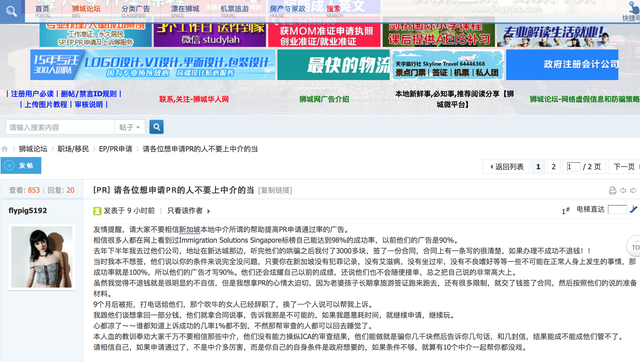Open the 政府注册会计公司 blue banner
Viewport: 640px width, 362px height.
click(x=562, y=64)
